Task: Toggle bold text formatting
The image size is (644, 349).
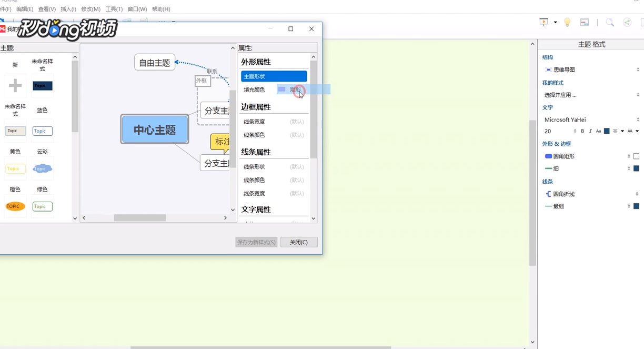Action: coord(582,131)
